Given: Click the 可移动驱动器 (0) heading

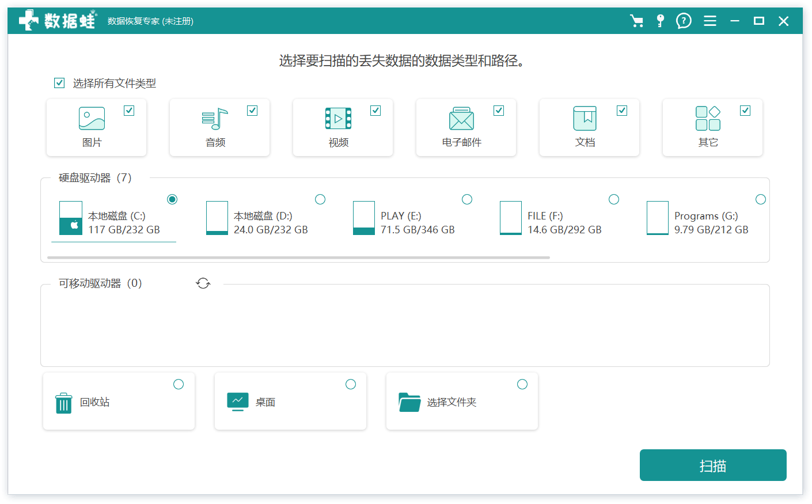Looking at the screenshot, I should pyautogui.click(x=100, y=283).
